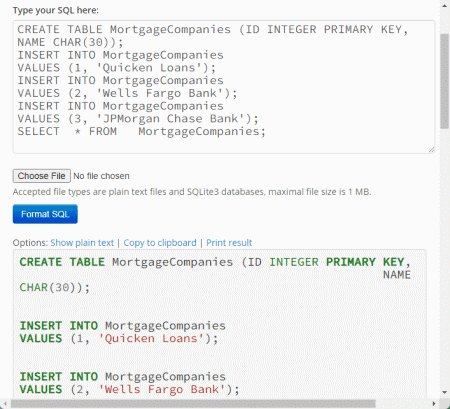Click CHAR(30)); in the formatted output
Screen dimensions: 450x409
55,287
